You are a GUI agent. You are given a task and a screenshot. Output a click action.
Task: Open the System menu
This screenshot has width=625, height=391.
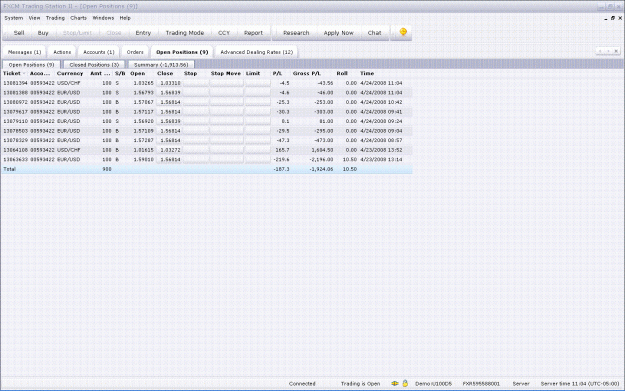click(x=14, y=18)
